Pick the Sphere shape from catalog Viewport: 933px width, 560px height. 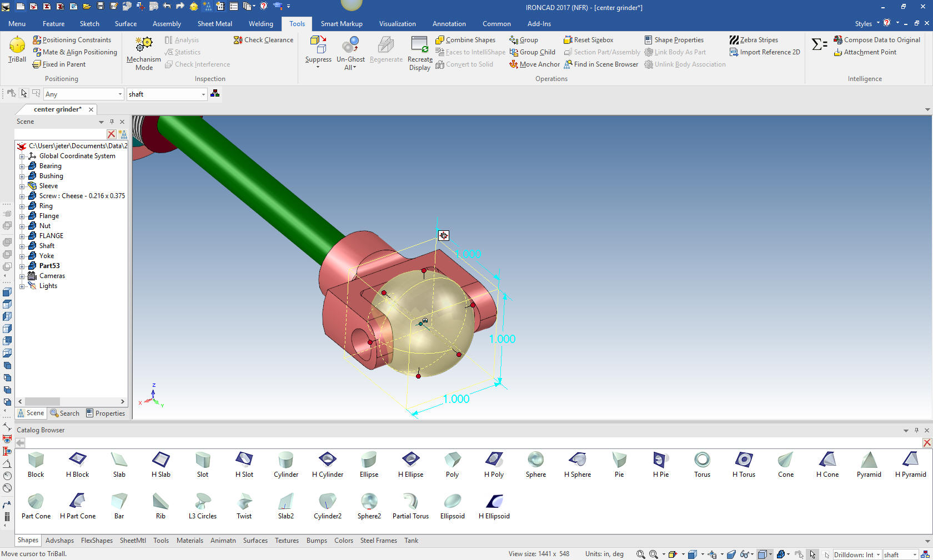(535, 460)
